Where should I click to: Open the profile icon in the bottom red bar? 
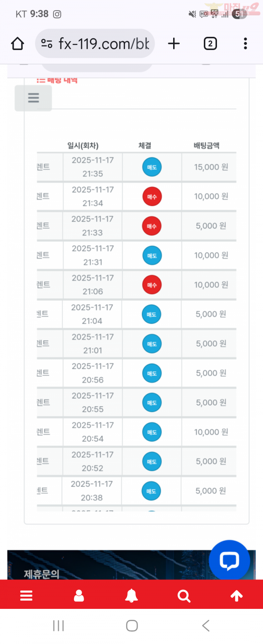point(79,595)
